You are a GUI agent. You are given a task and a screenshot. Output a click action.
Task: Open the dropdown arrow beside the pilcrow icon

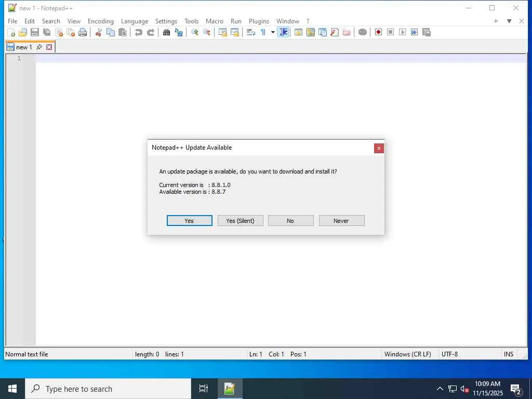(273, 33)
